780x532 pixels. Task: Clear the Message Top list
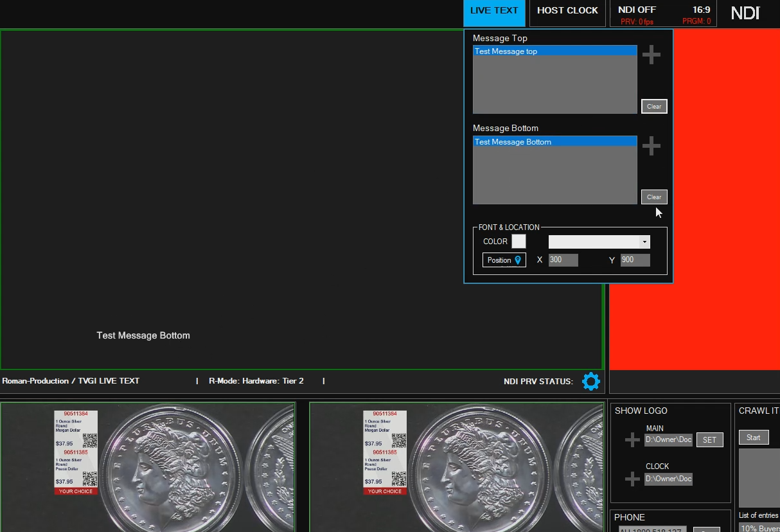(x=654, y=106)
